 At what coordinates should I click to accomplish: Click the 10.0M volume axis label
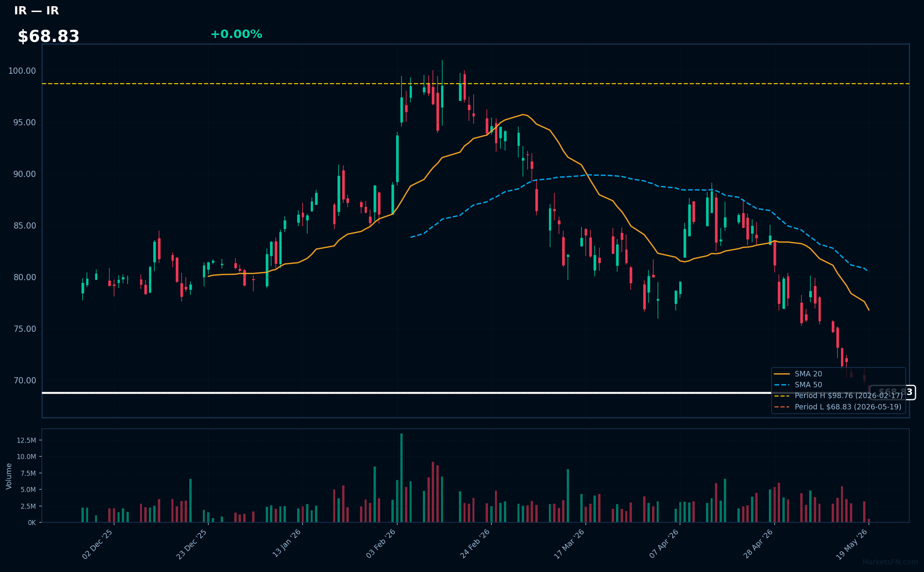click(26, 457)
